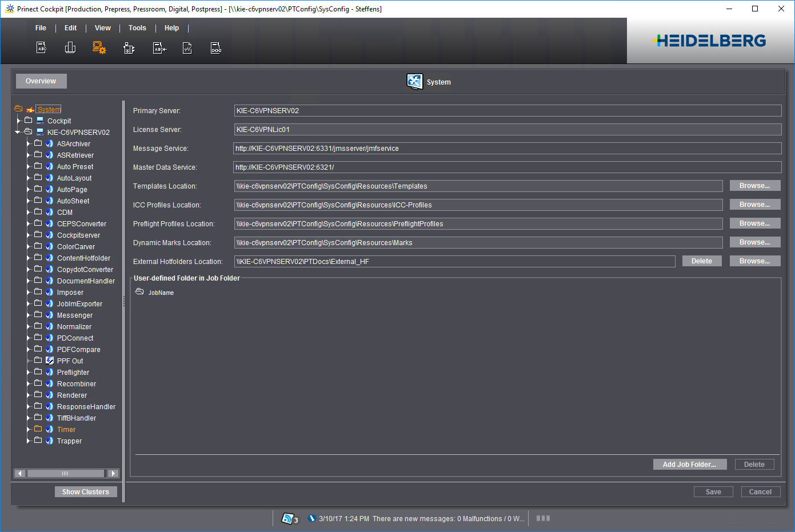Viewport: 795px width, 532px height.
Task: Browse for the ICC Profiles Location
Action: 754,205
